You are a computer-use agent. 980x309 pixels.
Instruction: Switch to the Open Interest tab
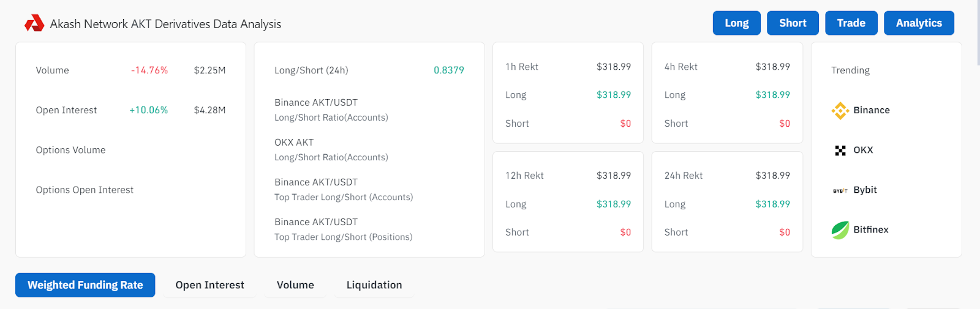pyautogui.click(x=209, y=285)
